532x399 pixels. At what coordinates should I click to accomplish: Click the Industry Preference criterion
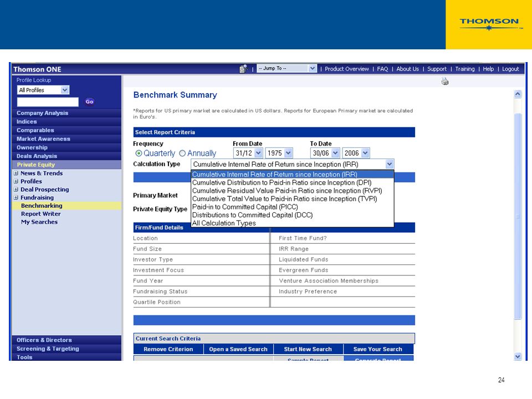tap(308, 291)
